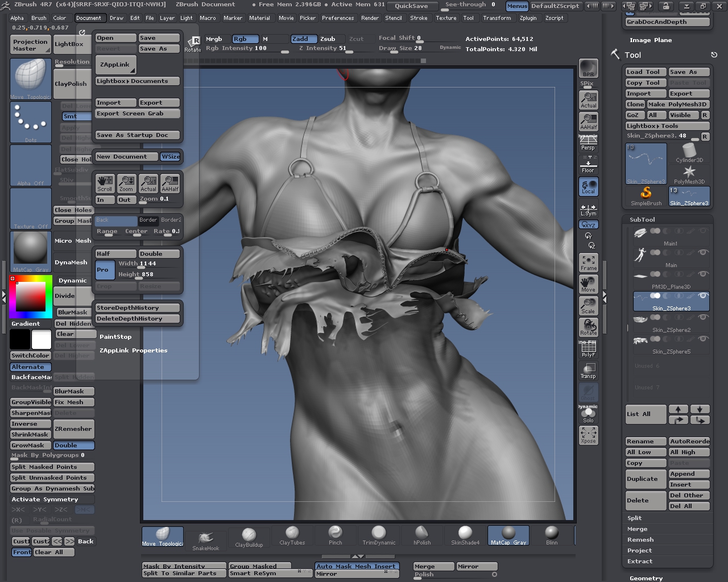
Task: Click the Zoom icon in Document panel
Action: pyautogui.click(x=126, y=183)
